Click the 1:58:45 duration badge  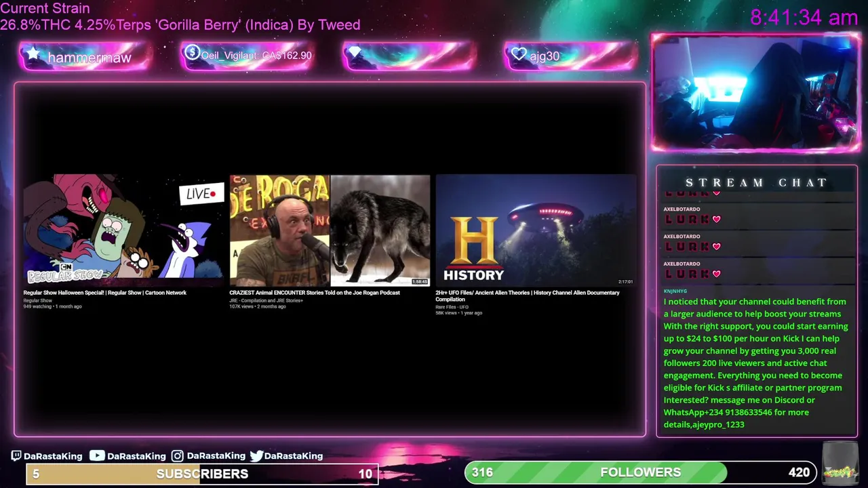[x=420, y=281]
